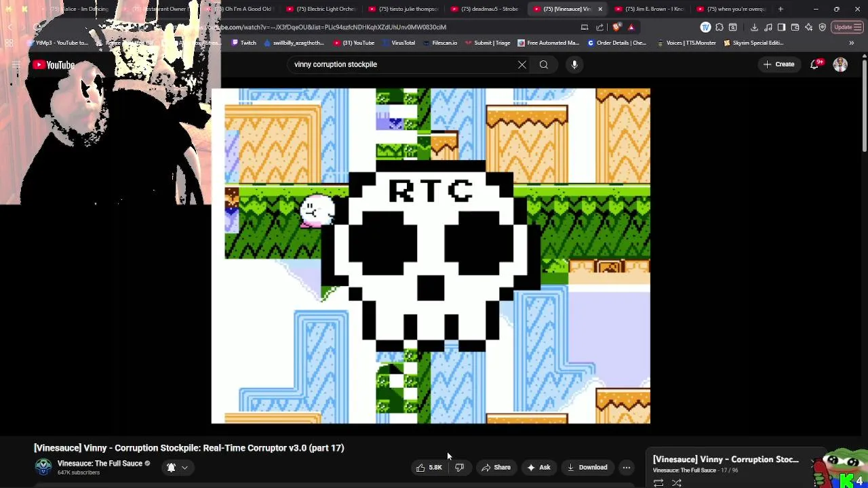Click the share page icon in address bar
Viewport: 868px width, 488px height.
tap(599, 27)
